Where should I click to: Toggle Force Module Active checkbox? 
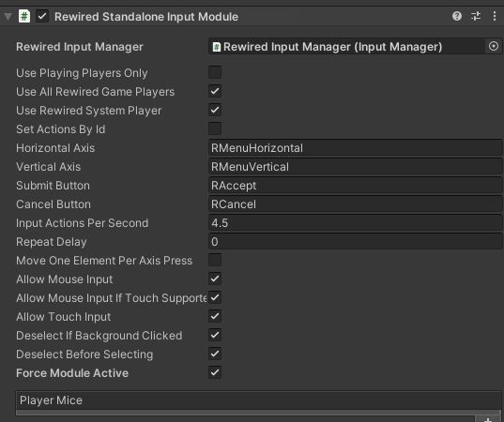215,372
